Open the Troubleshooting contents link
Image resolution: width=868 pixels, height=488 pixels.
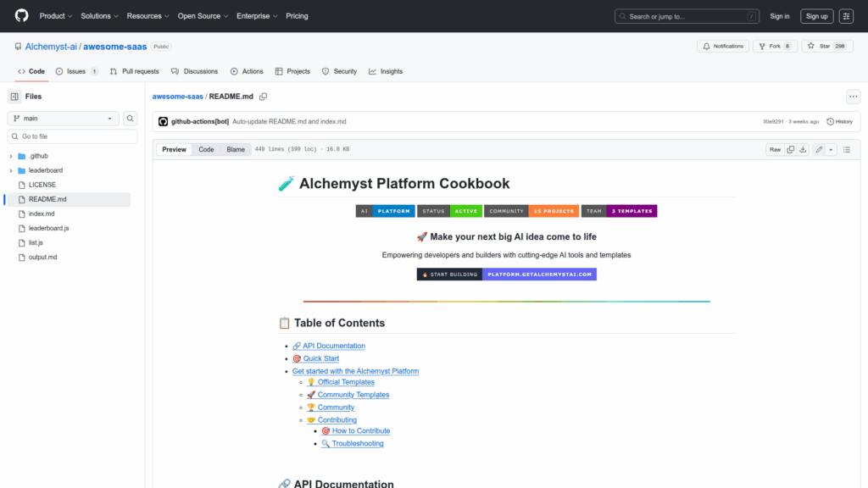click(x=352, y=444)
